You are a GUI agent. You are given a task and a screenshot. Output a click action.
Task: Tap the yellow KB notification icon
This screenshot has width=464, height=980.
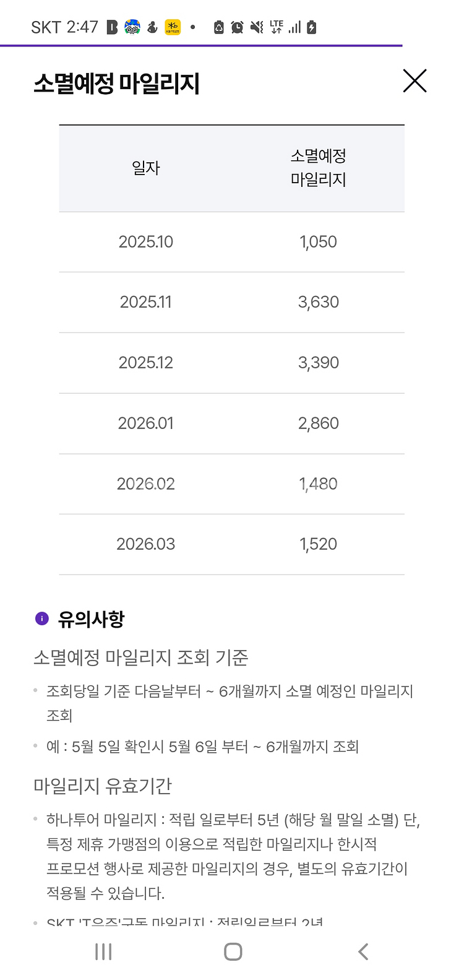tap(173, 27)
